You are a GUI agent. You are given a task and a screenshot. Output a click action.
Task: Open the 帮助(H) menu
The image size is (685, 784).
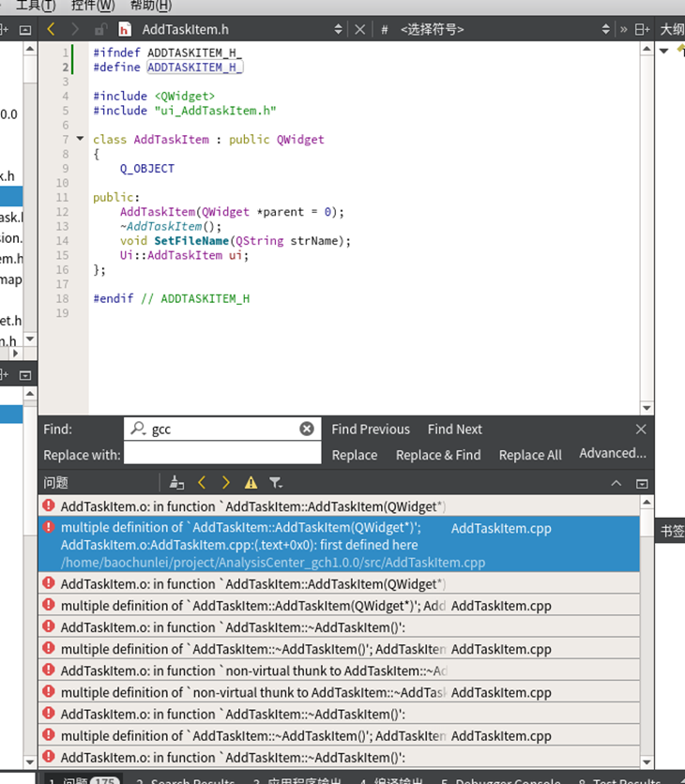point(151,6)
